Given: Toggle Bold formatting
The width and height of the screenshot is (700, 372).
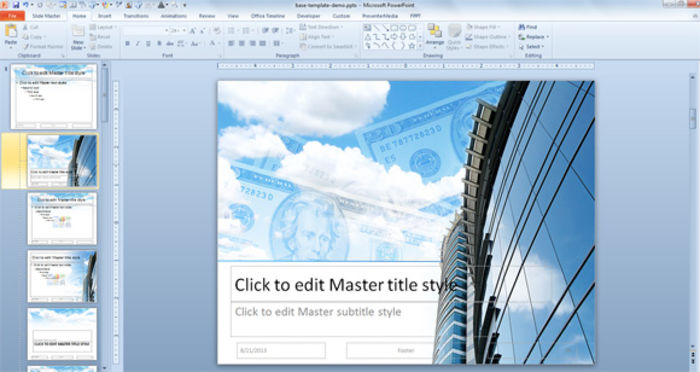Looking at the screenshot, I should 127,44.
